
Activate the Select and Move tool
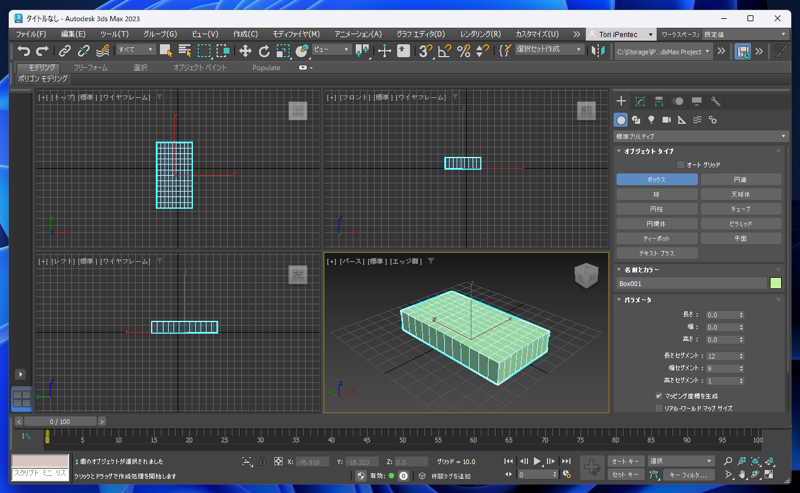tap(245, 51)
